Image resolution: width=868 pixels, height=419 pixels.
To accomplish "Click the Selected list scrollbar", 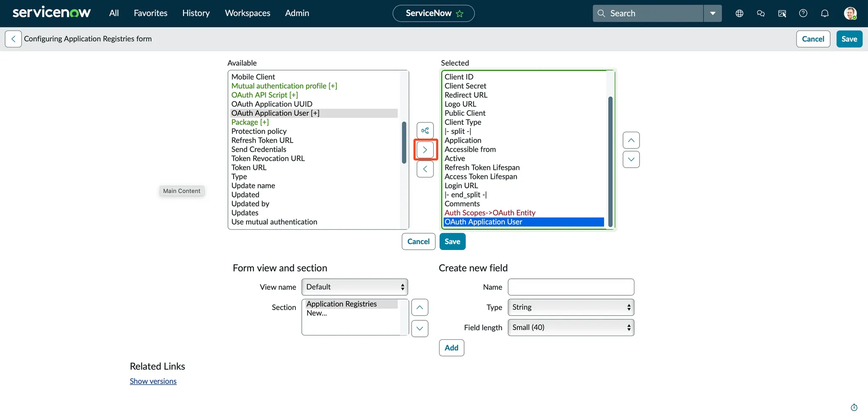I will click(x=610, y=161).
